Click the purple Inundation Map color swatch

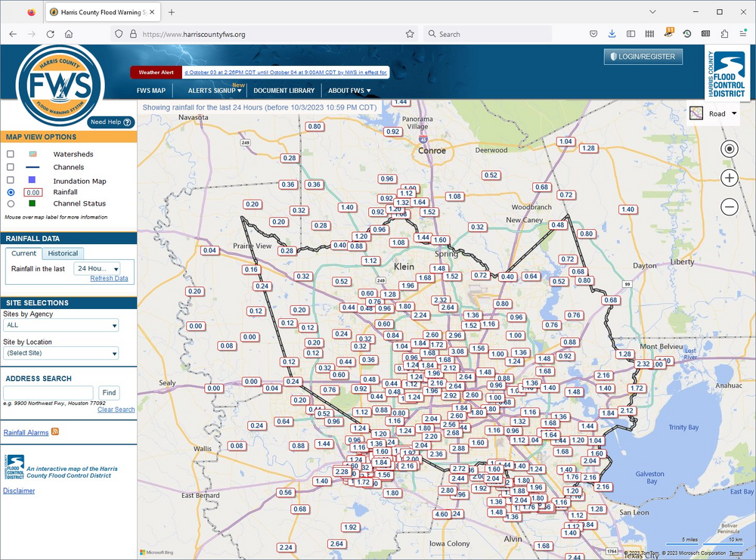click(x=33, y=181)
